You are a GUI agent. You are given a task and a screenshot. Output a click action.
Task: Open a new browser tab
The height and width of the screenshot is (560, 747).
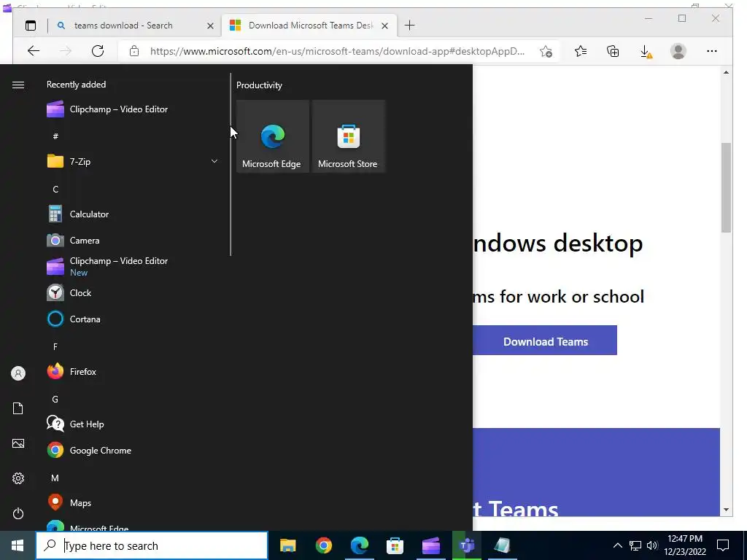click(409, 26)
